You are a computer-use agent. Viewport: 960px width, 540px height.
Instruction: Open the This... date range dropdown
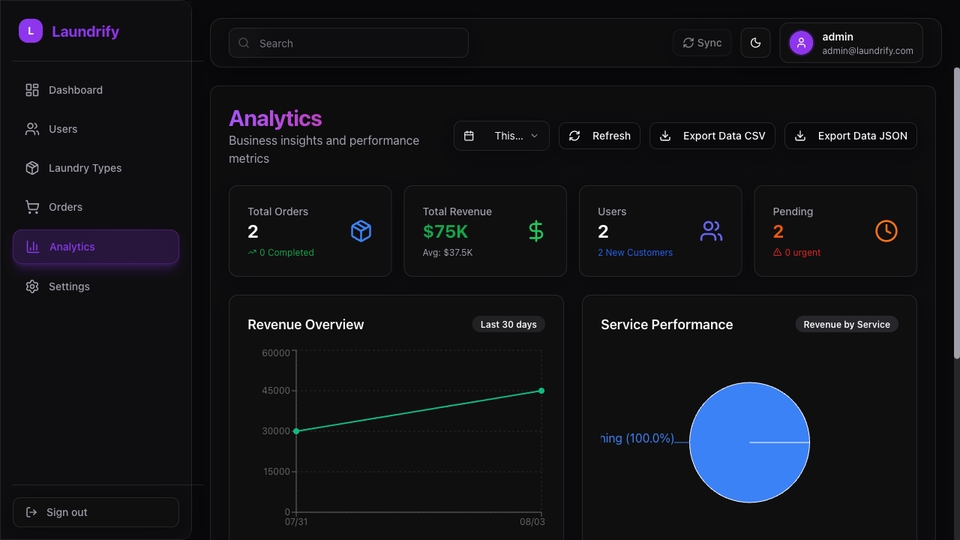pos(501,136)
